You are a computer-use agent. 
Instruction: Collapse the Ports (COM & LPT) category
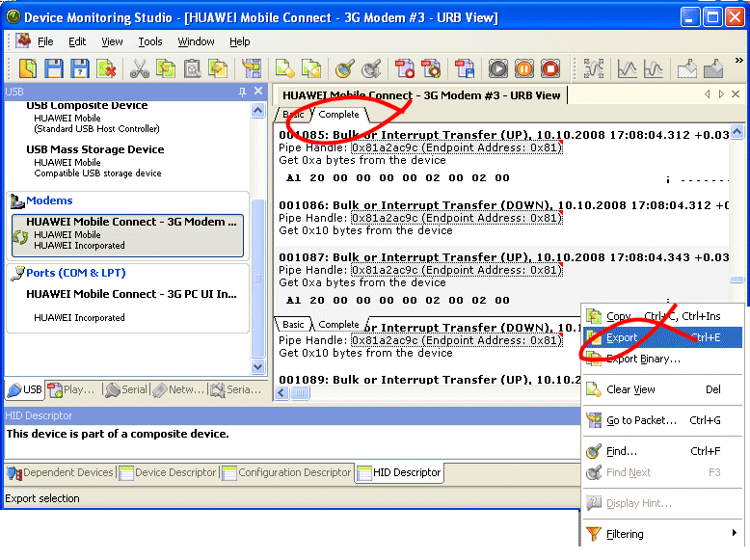click(x=75, y=273)
